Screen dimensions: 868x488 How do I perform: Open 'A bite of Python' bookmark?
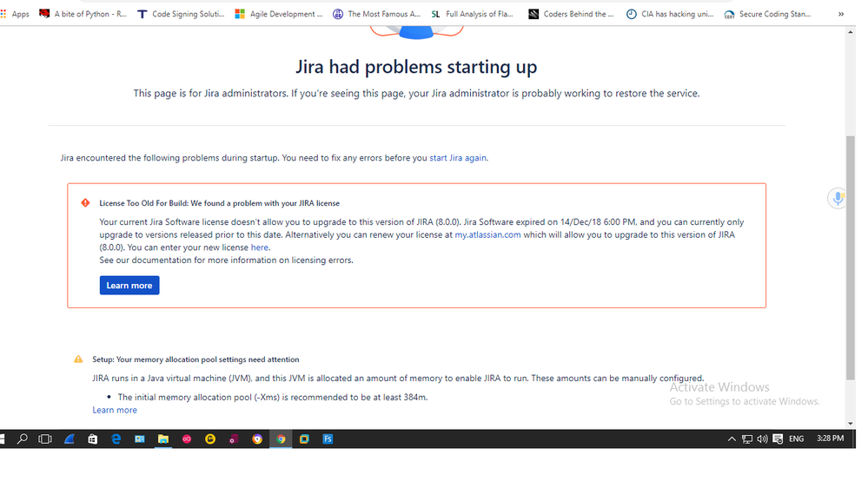(83, 14)
